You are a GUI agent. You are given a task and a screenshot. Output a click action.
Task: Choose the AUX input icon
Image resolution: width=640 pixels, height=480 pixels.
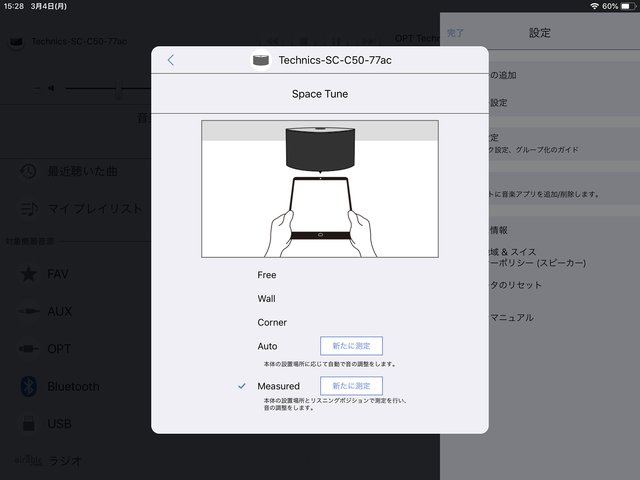(x=29, y=311)
